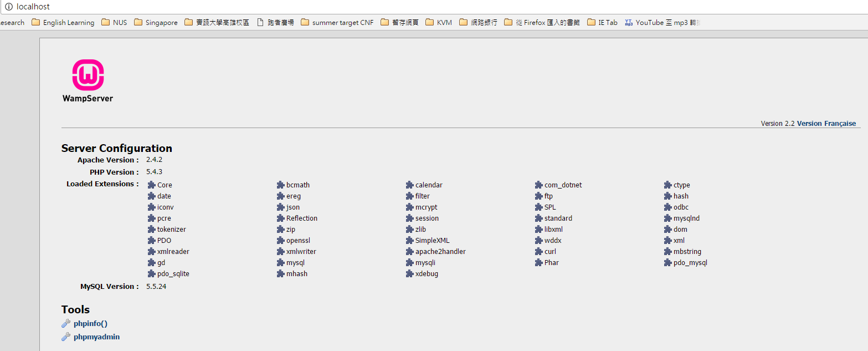The width and height of the screenshot is (868, 351).
Task: Click the YouTube to mp3 bookmark icon
Action: coord(629,23)
